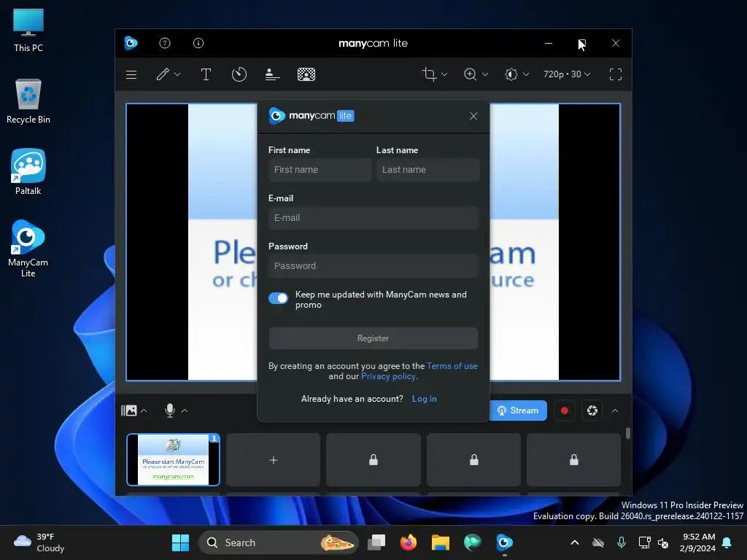Click the lower third title icon
Screen dimensions: 747x560
[x=272, y=74]
